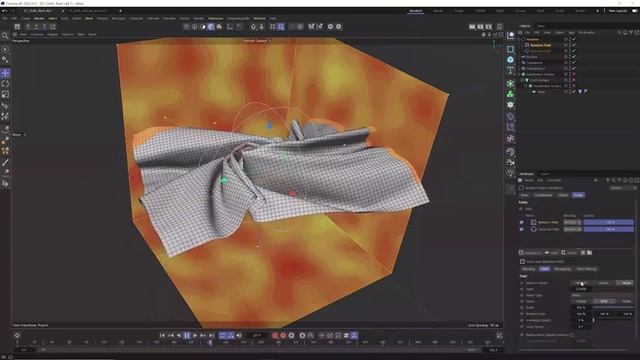Image resolution: width=640 pixels, height=360 pixels.
Task: Click the back arrow in Attributes manager header
Action: [596, 180]
